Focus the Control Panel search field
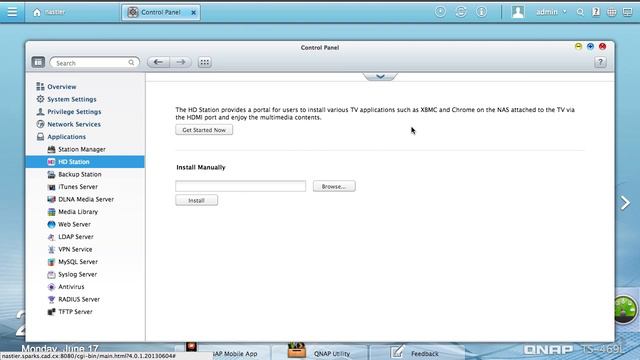The image size is (640, 360). pos(94,63)
